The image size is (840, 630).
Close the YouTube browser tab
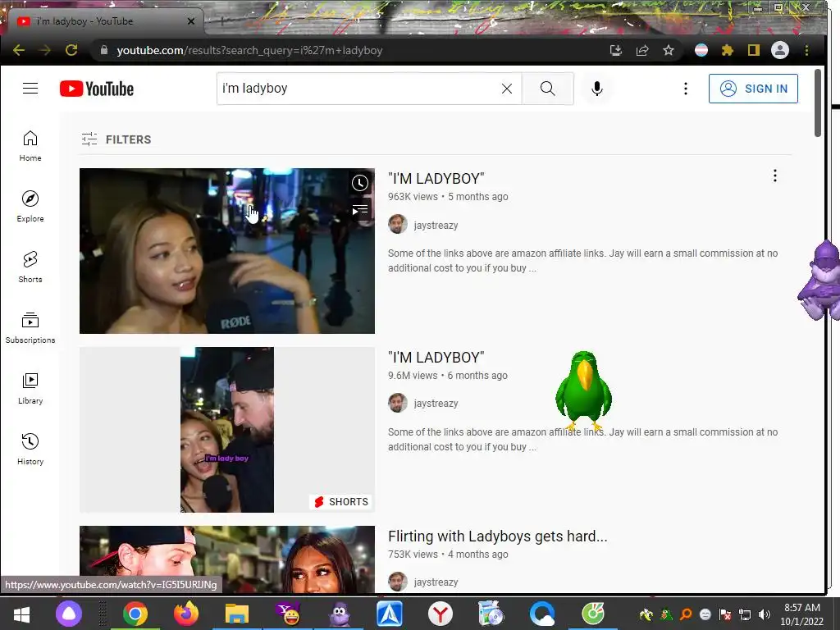coord(190,21)
